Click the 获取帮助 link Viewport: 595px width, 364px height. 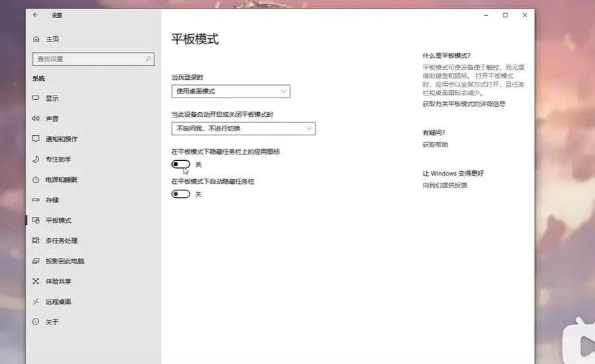(435, 144)
